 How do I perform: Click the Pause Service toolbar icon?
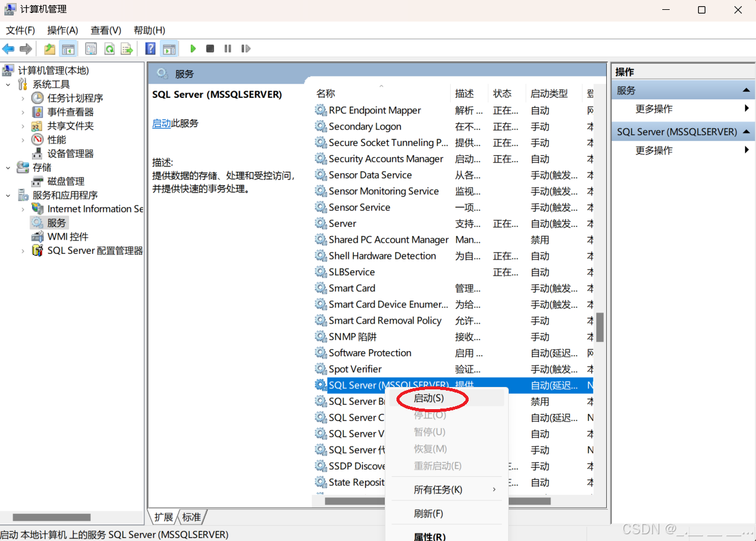pyautogui.click(x=228, y=49)
